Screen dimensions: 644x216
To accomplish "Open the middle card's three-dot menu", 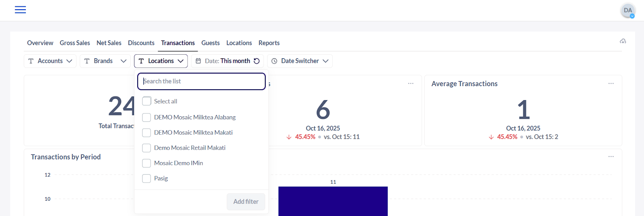I will point(411,84).
